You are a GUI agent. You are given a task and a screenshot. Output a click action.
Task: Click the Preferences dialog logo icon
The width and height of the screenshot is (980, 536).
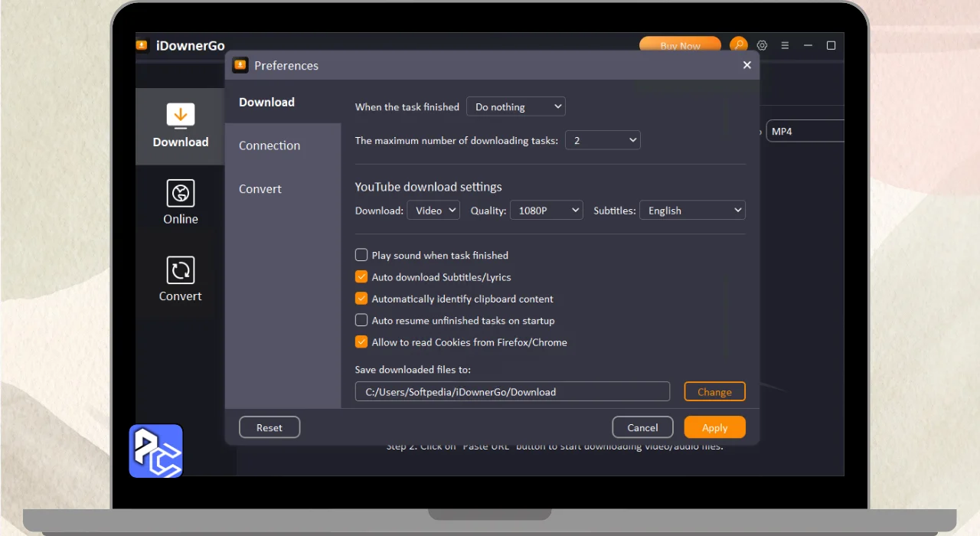click(240, 65)
